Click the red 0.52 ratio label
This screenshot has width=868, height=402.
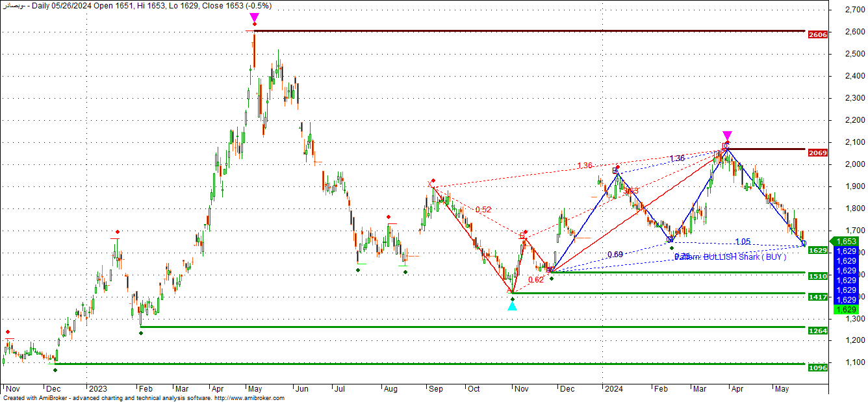(483, 210)
